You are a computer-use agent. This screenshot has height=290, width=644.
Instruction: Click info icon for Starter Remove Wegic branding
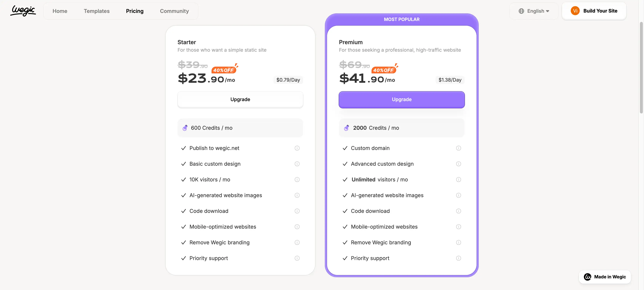(297, 242)
